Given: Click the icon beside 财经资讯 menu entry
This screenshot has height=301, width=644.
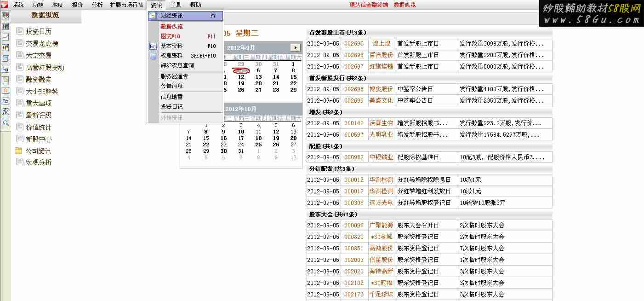Looking at the screenshot, I should coord(153,16).
